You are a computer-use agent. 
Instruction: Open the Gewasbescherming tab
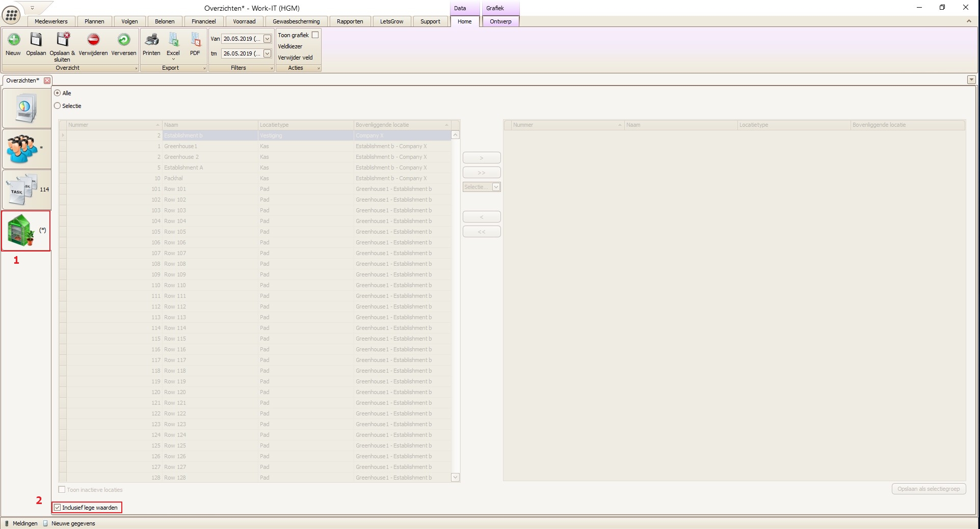coord(296,21)
